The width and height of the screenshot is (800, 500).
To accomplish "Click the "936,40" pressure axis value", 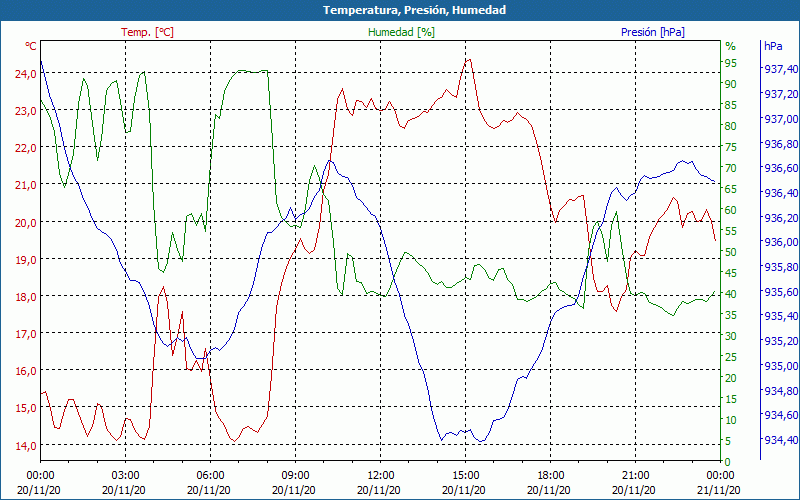I will [781, 193].
